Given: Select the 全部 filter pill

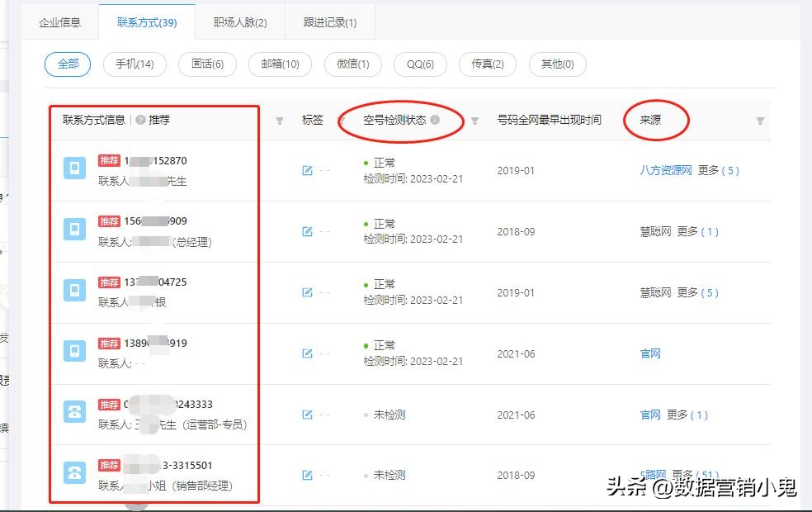Looking at the screenshot, I should [68, 64].
